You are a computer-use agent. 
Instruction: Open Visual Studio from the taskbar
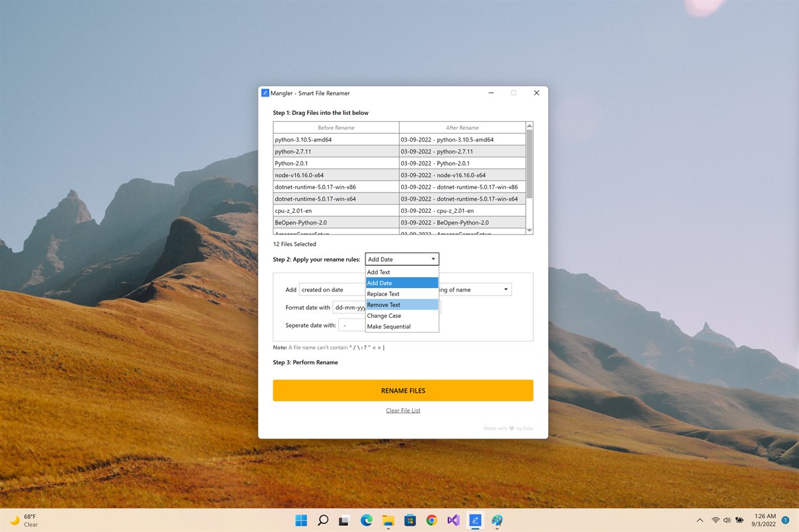click(x=453, y=521)
